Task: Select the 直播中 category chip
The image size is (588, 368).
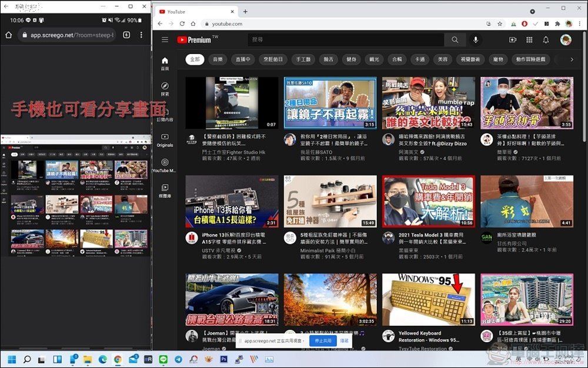Action: point(243,59)
